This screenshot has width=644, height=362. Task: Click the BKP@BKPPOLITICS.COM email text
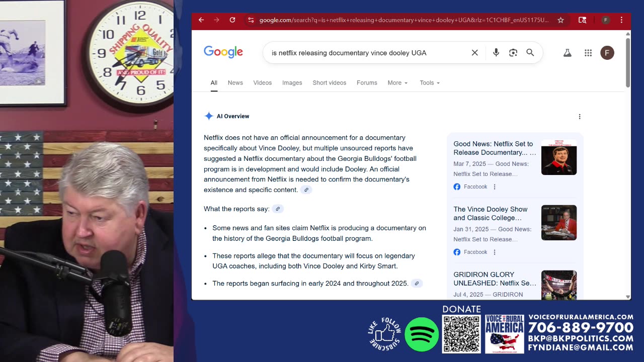click(x=581, y=339)
